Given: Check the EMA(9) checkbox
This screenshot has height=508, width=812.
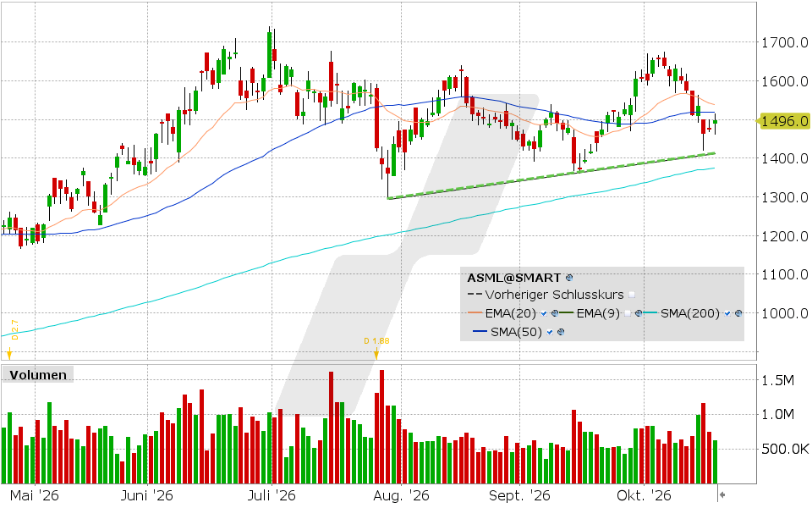Looking at the screenshot, I should (x=628, y=313).
